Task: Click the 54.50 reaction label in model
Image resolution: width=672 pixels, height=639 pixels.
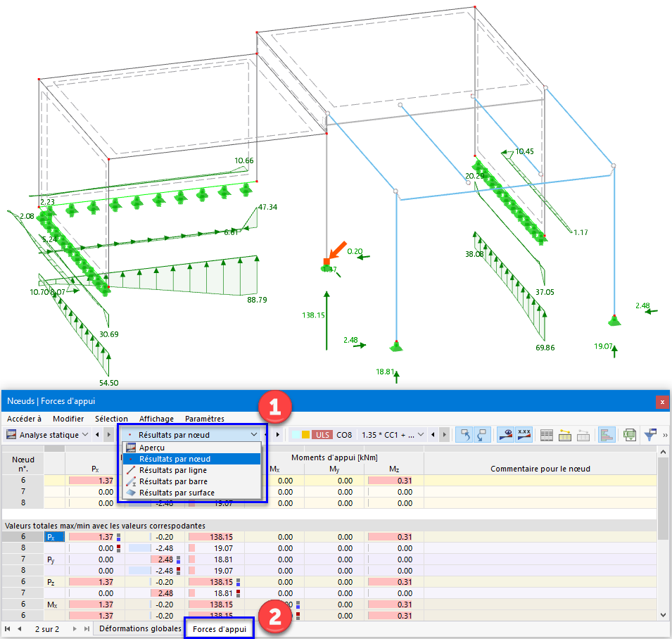Action: pos(109,383)
